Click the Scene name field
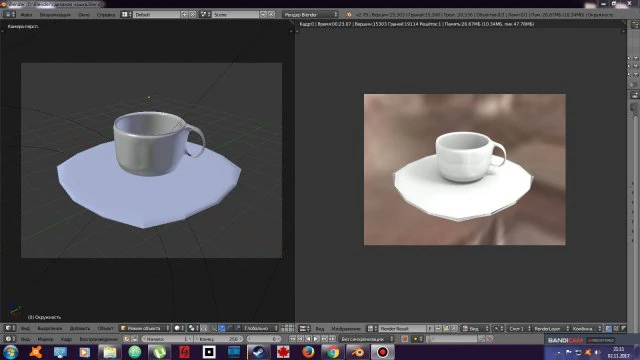Screen dimensions: 640x360 (x=235, y=14)
